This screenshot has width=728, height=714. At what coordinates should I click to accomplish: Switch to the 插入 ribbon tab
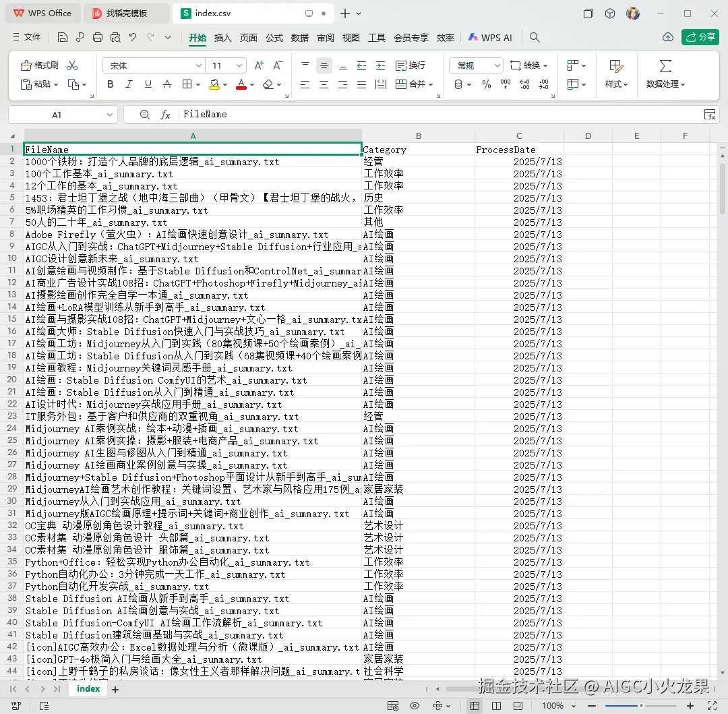coord(222,38)
